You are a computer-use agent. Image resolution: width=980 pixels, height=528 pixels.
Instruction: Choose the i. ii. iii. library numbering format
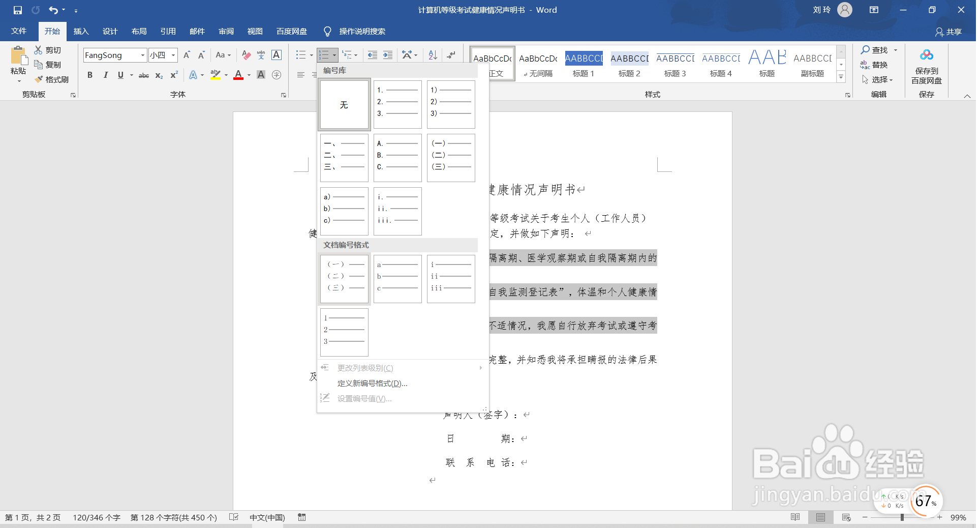point(397,211)
